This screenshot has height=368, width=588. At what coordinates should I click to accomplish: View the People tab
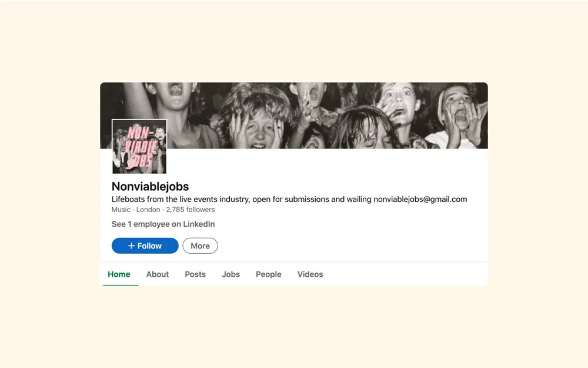(269, 274)
